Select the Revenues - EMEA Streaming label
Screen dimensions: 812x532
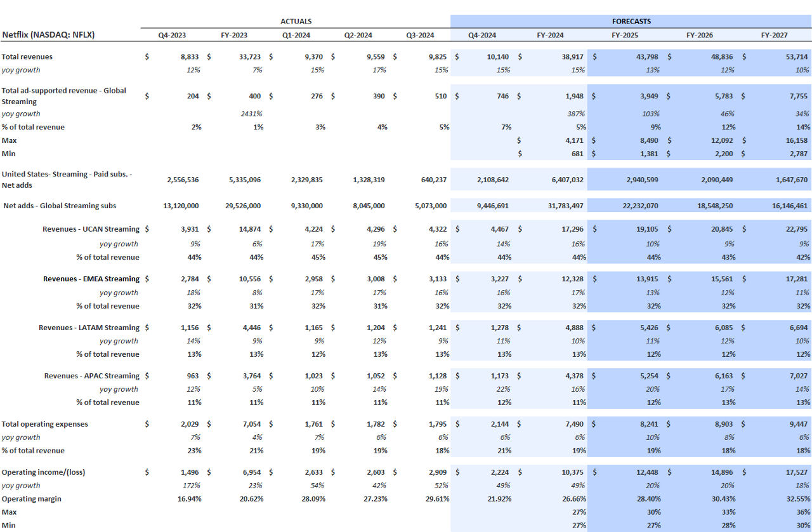(x=91, y=279)
